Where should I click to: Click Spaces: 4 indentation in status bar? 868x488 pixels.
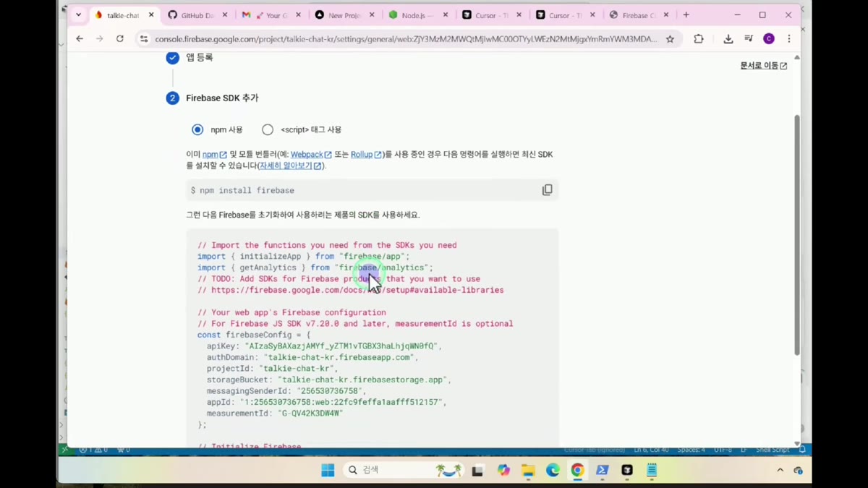(x=692, y=450)
